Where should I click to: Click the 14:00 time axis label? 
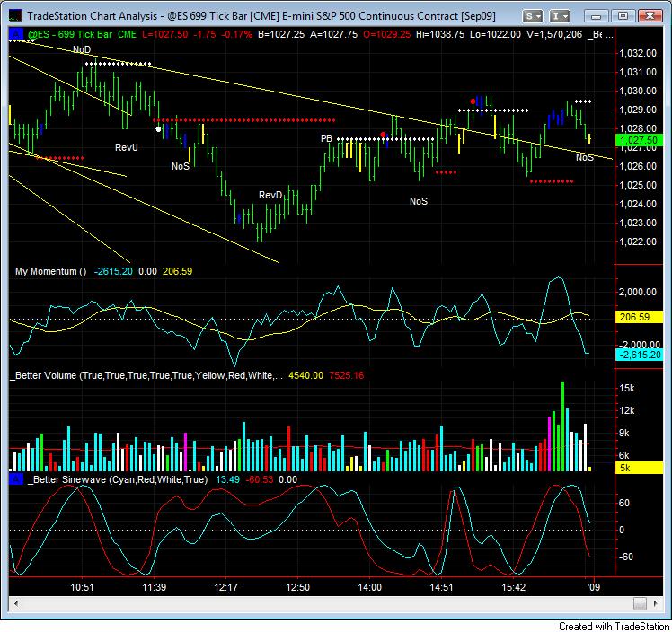coord(370,587)
